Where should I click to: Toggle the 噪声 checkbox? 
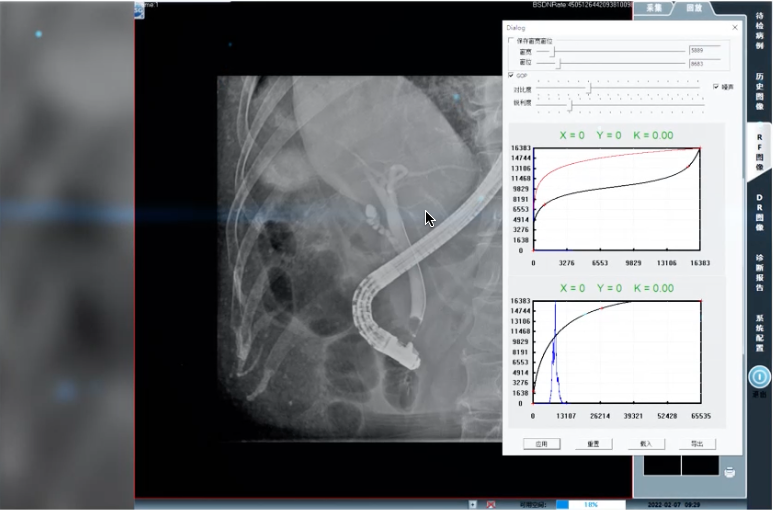click(716, 87)
